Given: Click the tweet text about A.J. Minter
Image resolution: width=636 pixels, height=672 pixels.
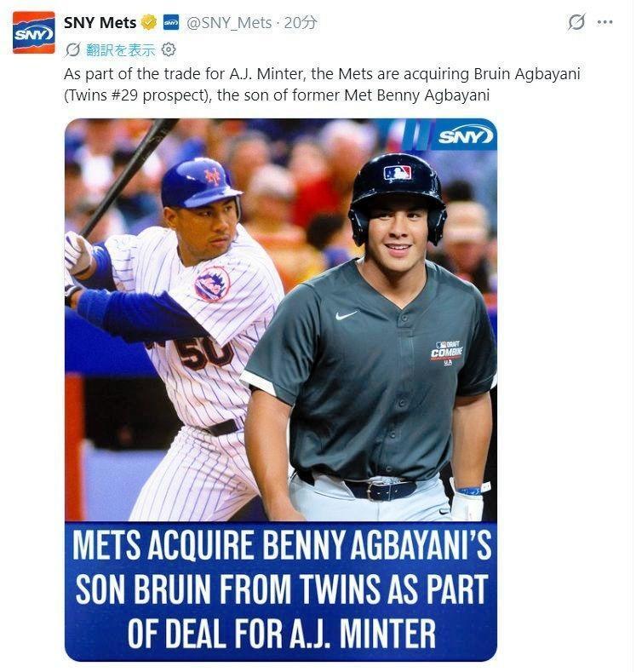Looking at the screenshot, I should coord(322,84).
